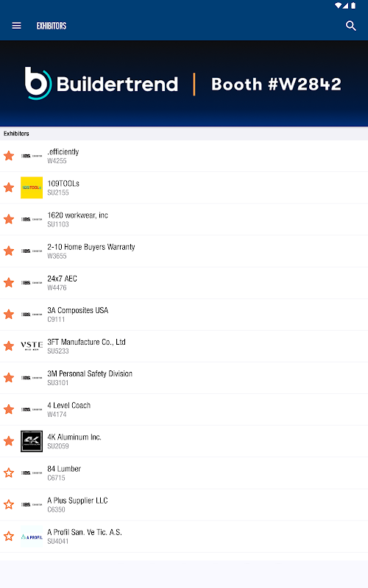Click the IBS logo beside .efficiently
368x588 pixels.
32,156
